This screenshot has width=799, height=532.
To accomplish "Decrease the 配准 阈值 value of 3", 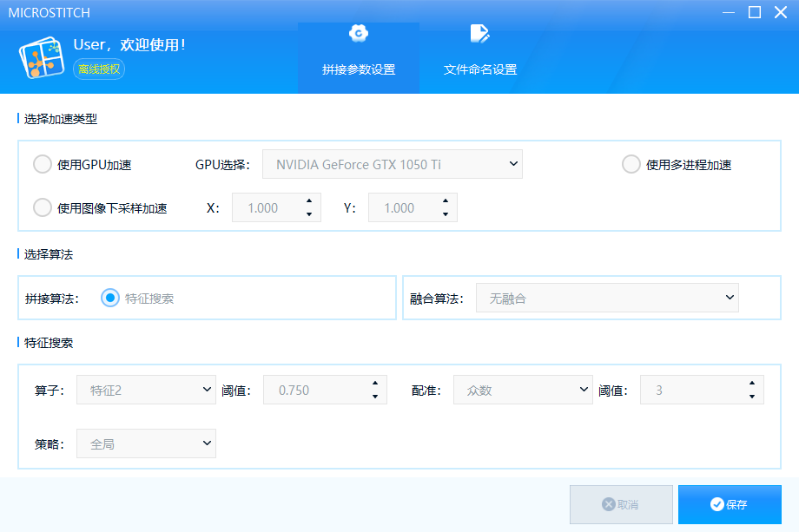I will coord(751,397).
